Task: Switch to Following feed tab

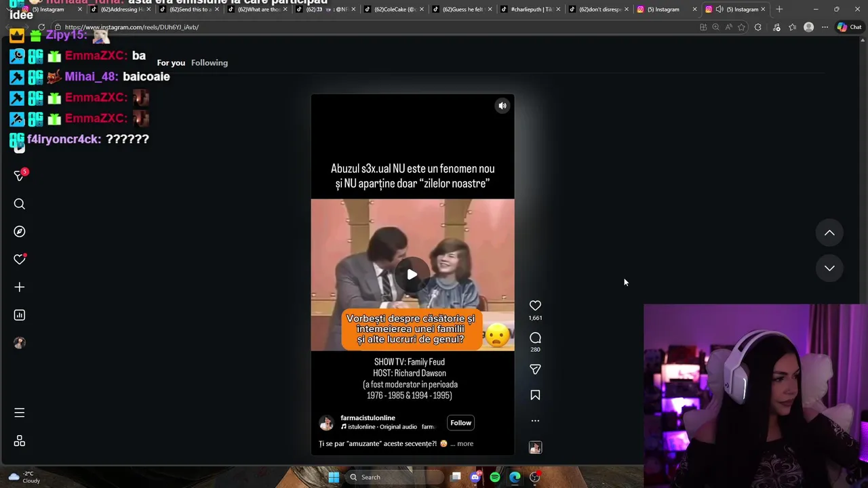Action: (210, 63)
